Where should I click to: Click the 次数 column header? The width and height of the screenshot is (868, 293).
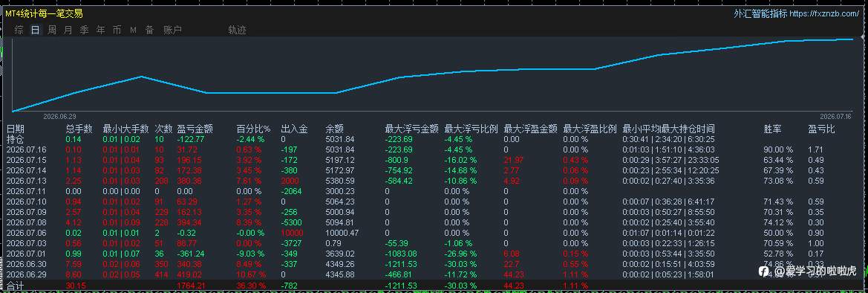(x=164, y=129)
